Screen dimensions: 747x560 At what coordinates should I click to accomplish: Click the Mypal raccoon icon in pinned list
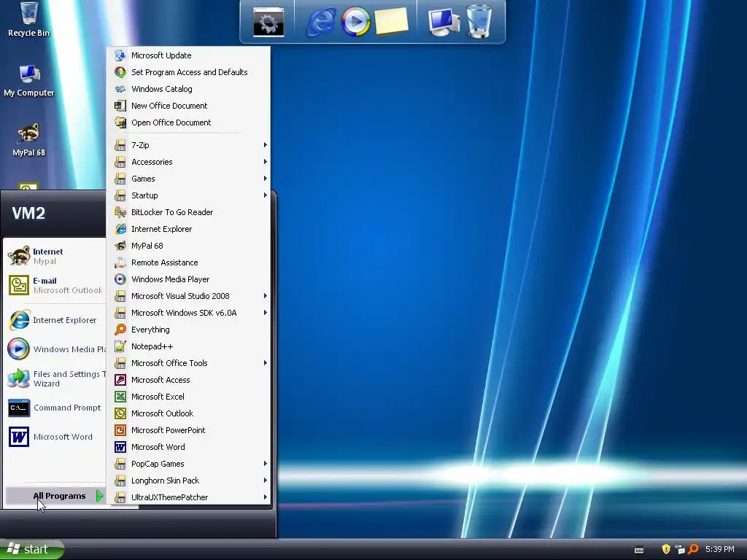tap(19, 256)
